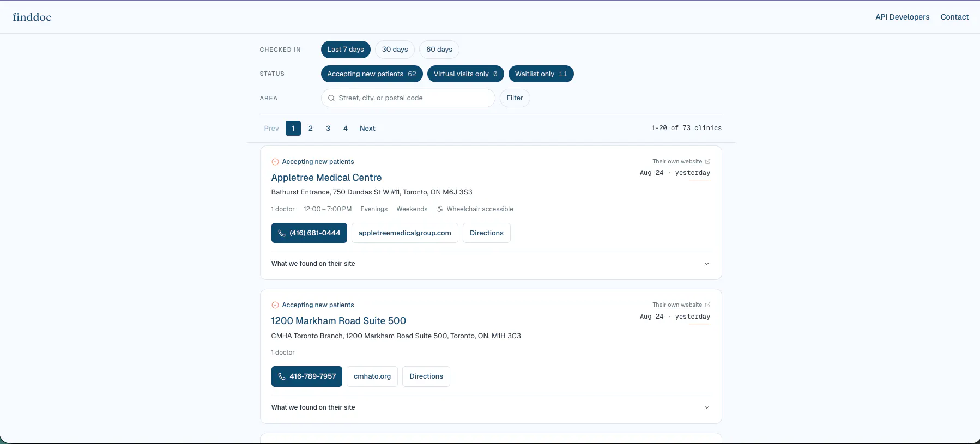Select the 30 days filter
The height and width of the screenshot is (444, 980).
pos(395,50)
